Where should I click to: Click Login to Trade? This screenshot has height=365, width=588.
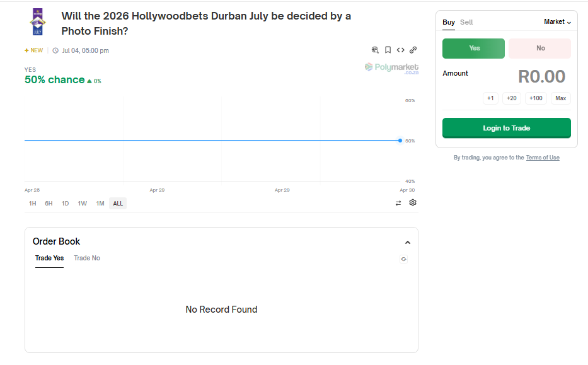pyautogui.click(x=507, y=129)
